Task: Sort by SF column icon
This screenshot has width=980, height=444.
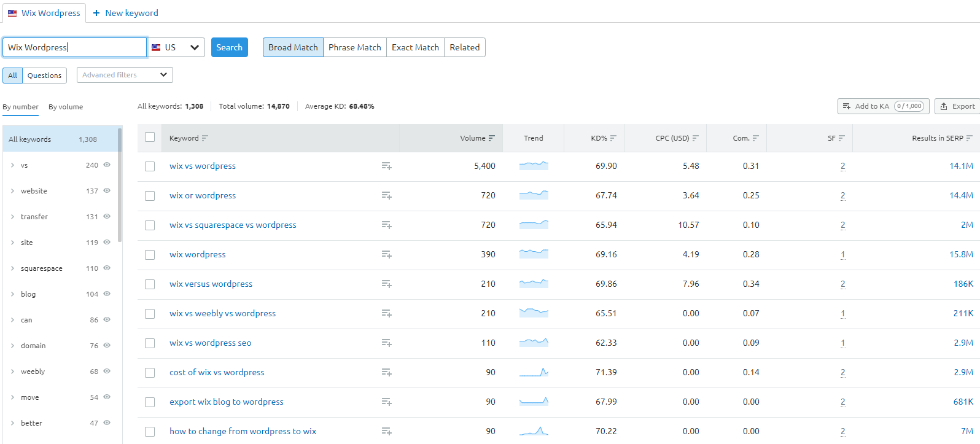Action: (x=842, y=138)
